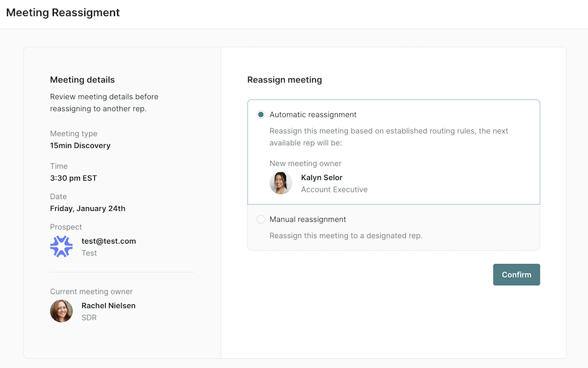Click the Meeting details heading

(82, 80)
